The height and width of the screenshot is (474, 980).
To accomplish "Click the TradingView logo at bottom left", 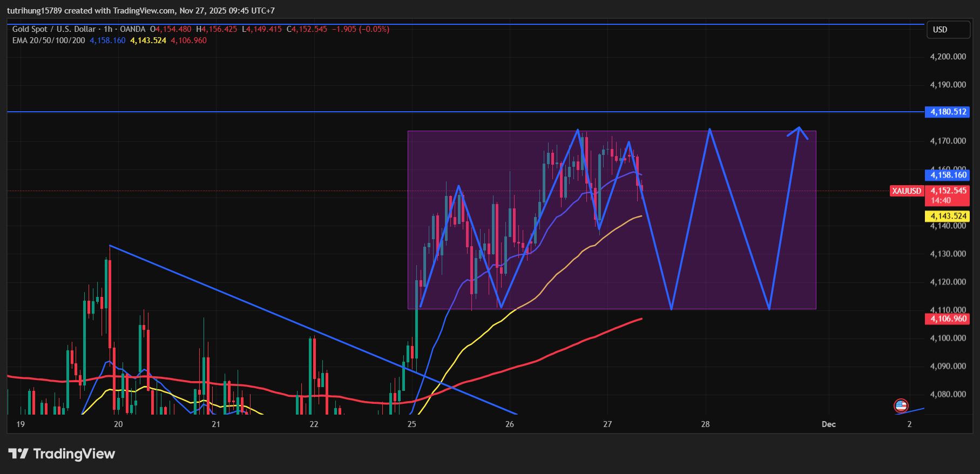I will tap(62, 453).
